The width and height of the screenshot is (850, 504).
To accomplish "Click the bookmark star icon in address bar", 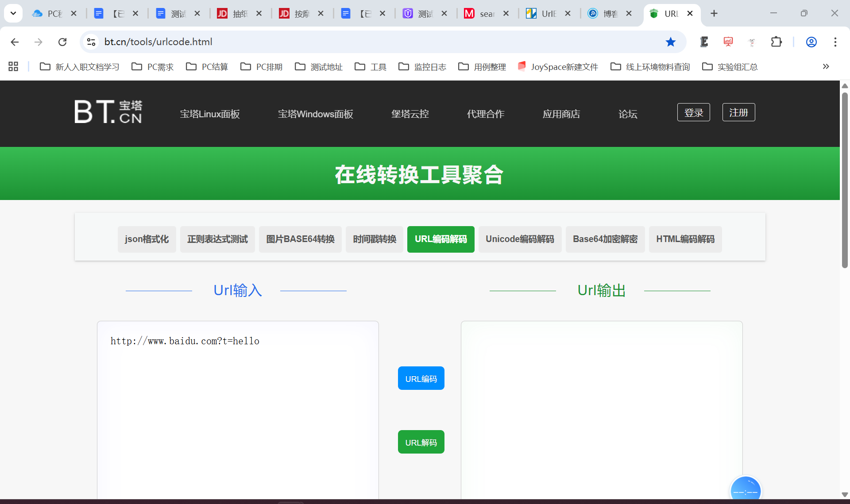I will (670, 42).
